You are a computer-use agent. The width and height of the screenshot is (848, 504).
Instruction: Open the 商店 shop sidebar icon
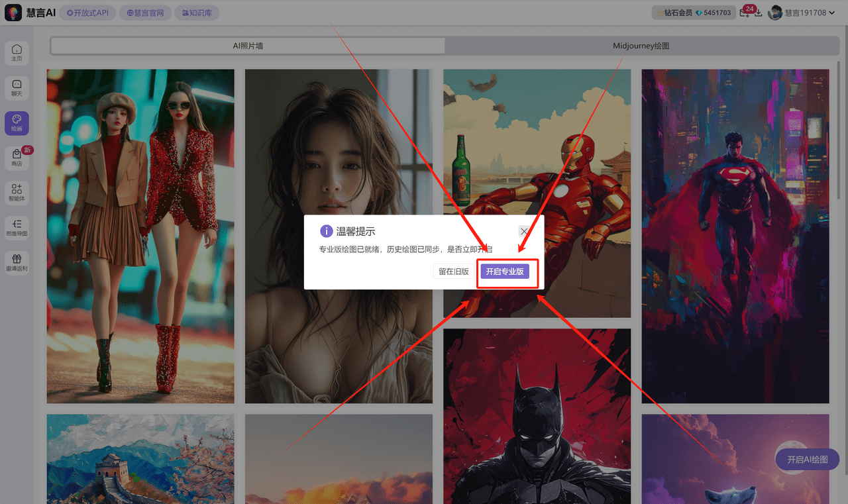pos(17,158)
